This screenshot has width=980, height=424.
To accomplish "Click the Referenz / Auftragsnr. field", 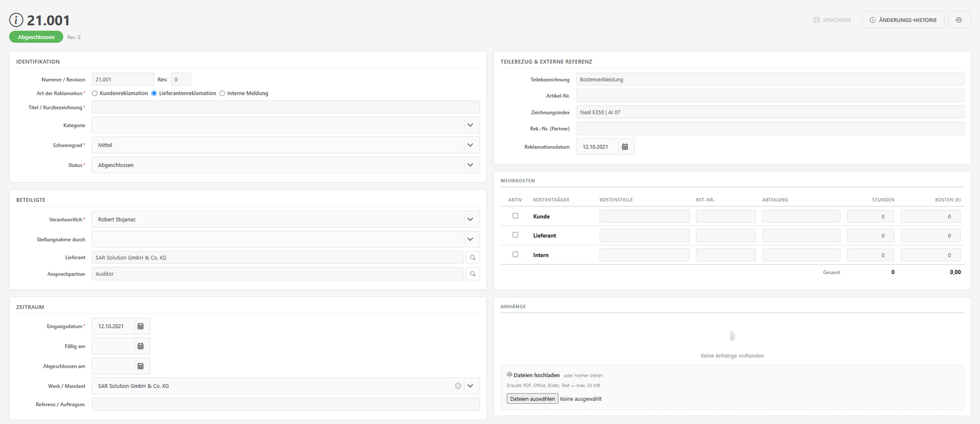I will [x=285, y=404].
